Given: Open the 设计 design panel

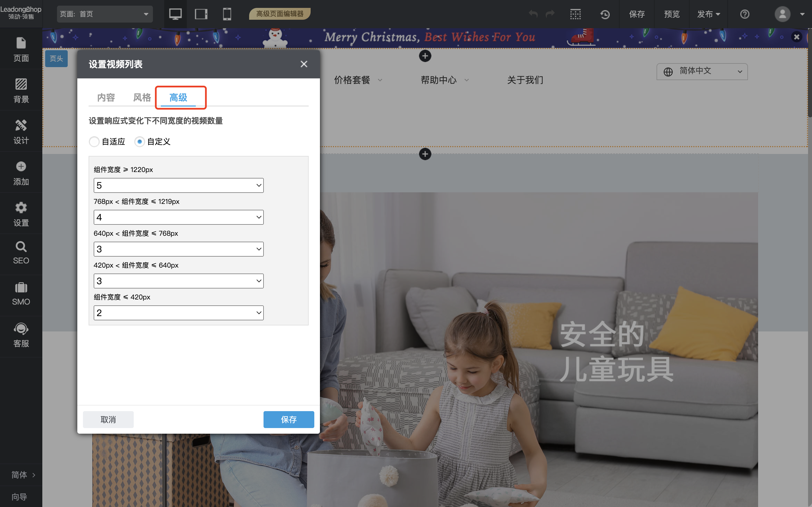Looking at the screenshot, I should point(21,131).
